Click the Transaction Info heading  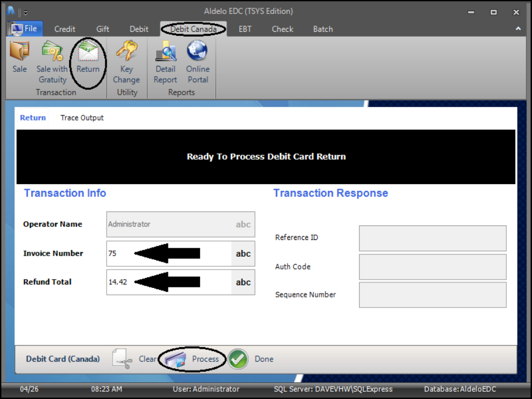(x=65, y=193)
